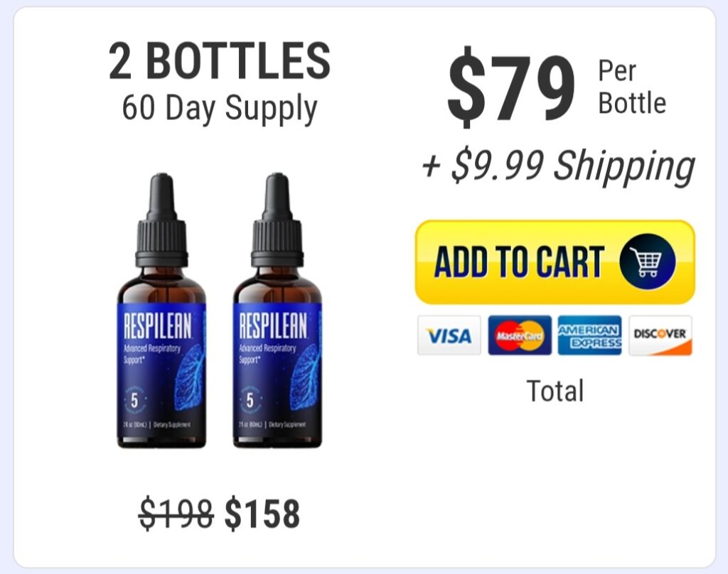Viewport: 728px width, 574px height.
Task: Click the Per Bottle label
Action: 632,87
